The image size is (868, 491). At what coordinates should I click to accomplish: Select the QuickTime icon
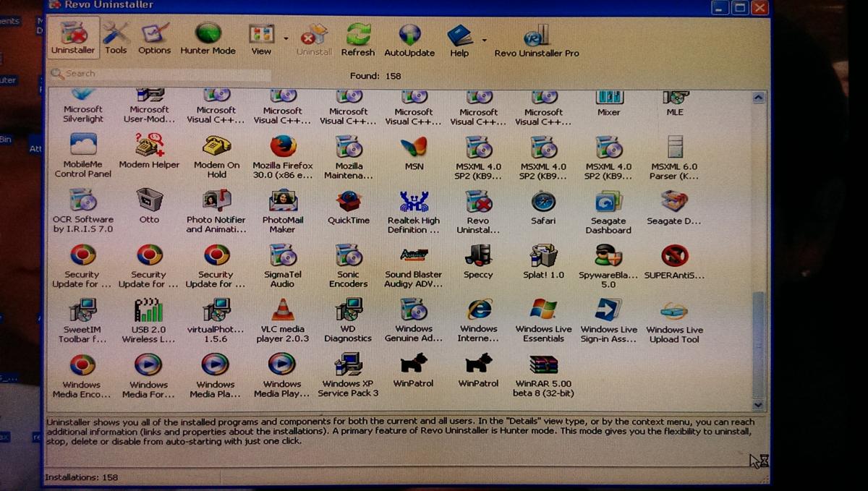point(349,208)
